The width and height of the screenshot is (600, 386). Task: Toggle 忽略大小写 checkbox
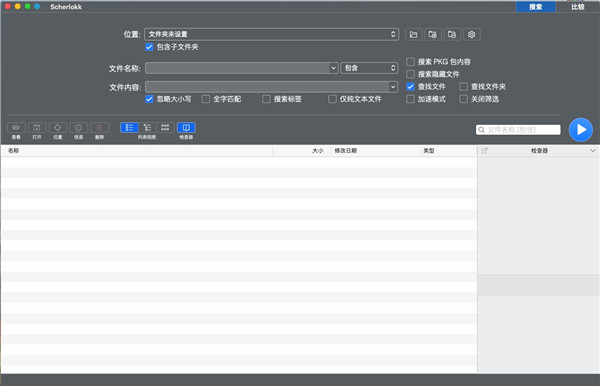149,99
